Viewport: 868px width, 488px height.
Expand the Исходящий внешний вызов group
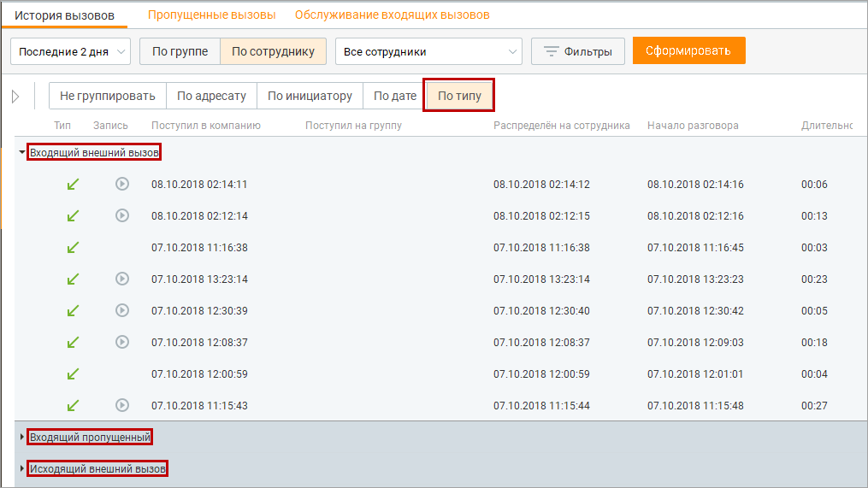(21, 468)
